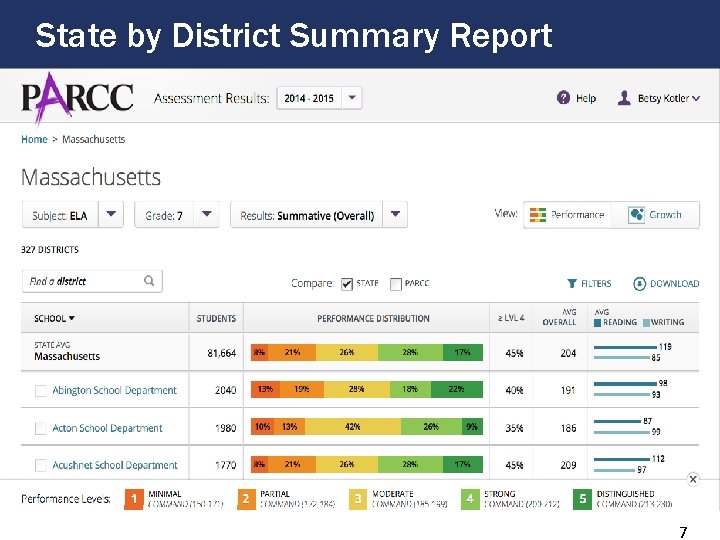Click the PARCC logo
The image size is (720, 540).
[78, 98]
